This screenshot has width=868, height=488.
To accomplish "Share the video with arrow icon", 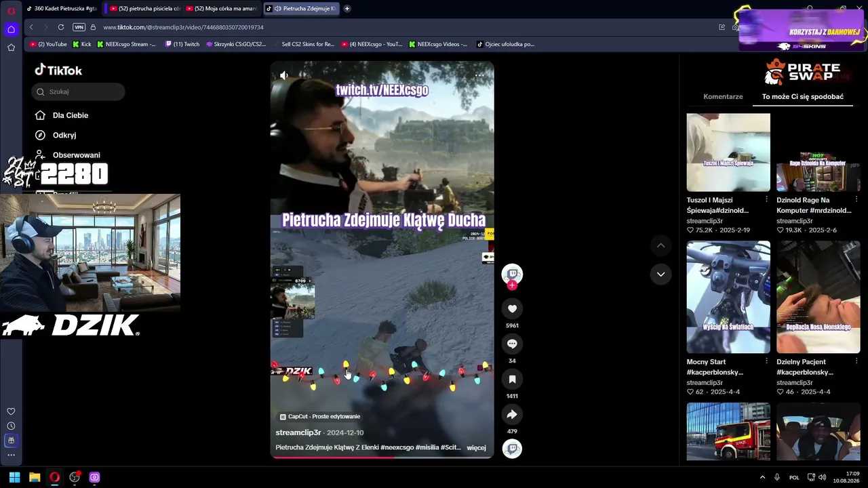I will tap(512, 415).
